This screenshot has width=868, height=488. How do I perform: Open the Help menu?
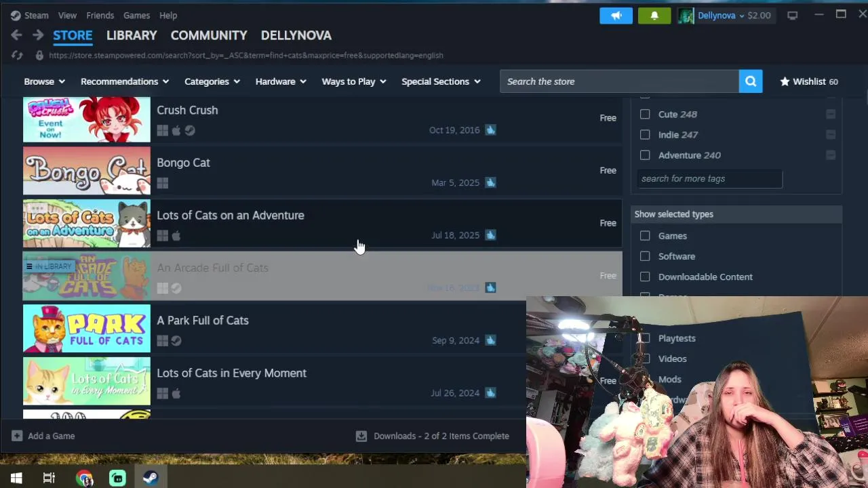pyautogui.click(x=168, y=15)
